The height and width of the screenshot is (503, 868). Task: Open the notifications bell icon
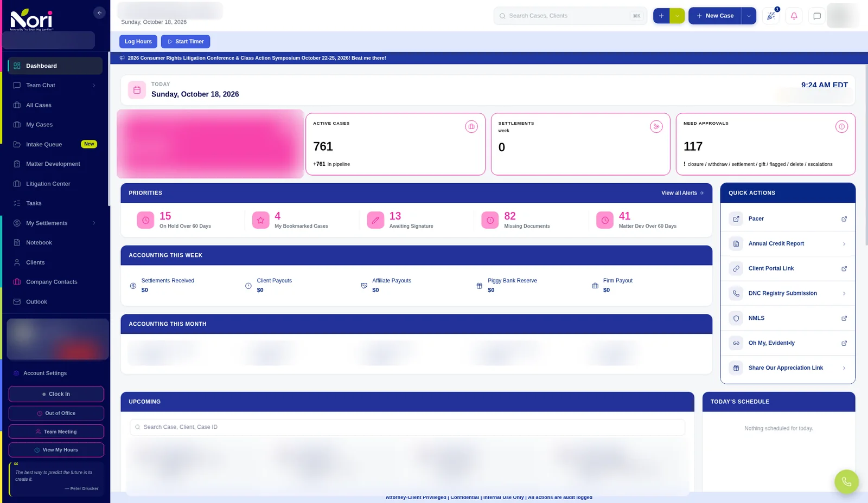794,16
